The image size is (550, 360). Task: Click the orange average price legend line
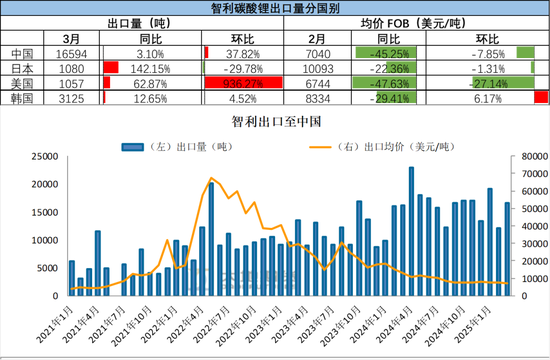coord(320,147)
